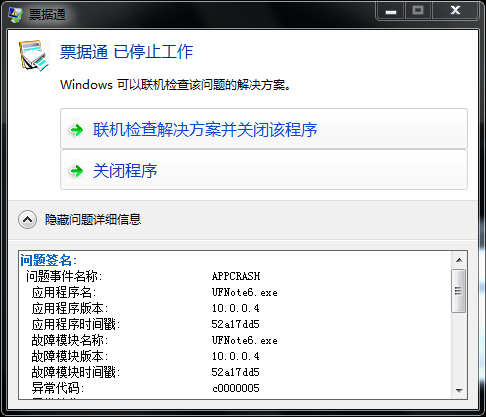The width and height of the screenshot is (486, 417).
Task: Minimize the 票据通 dialog window
Action: point(391,12)
